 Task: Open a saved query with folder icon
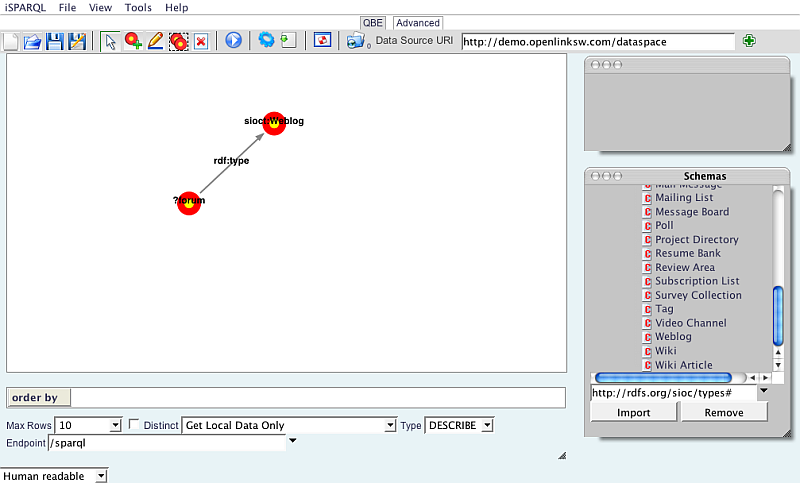(33, 41)
